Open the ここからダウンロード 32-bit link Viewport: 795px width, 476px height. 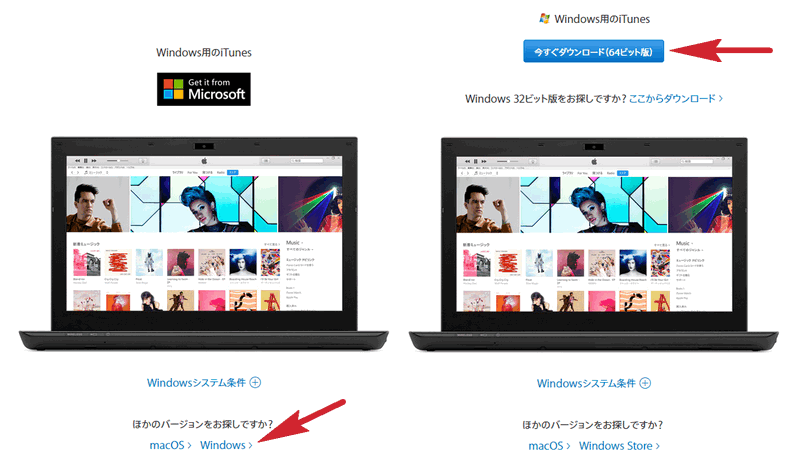click(676, 98)
